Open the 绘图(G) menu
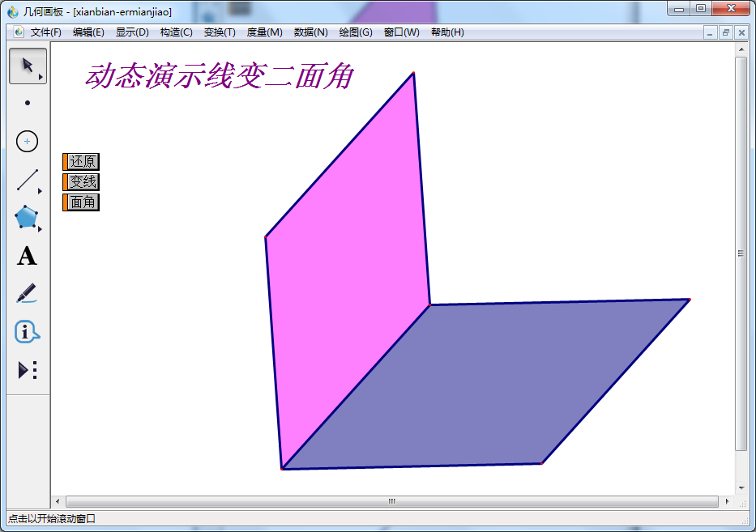 tap(356, 32)
